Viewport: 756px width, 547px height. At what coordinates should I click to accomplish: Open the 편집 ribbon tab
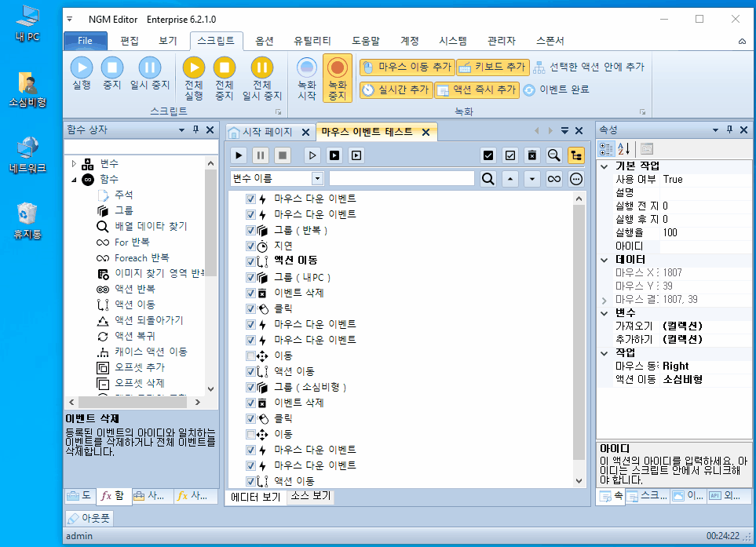130,41
